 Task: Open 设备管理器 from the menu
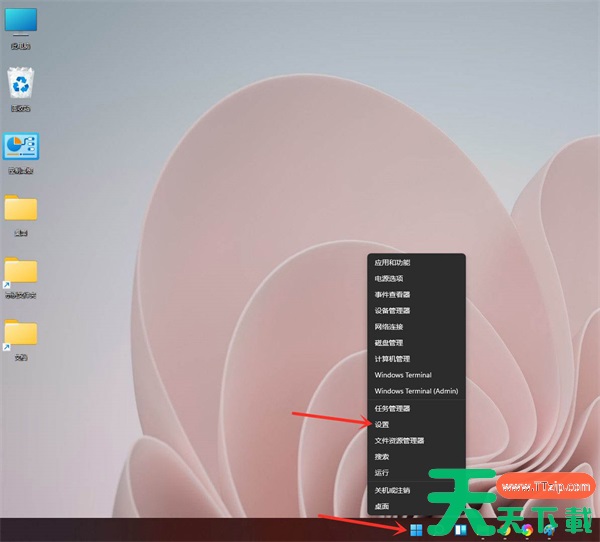point(416,311)
